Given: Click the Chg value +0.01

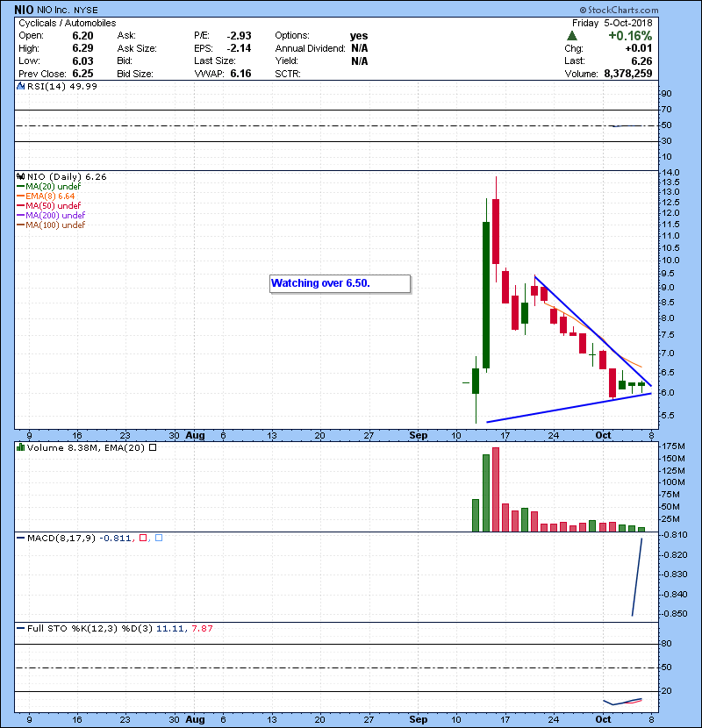Looking at the screenshot, I should 639,48.
